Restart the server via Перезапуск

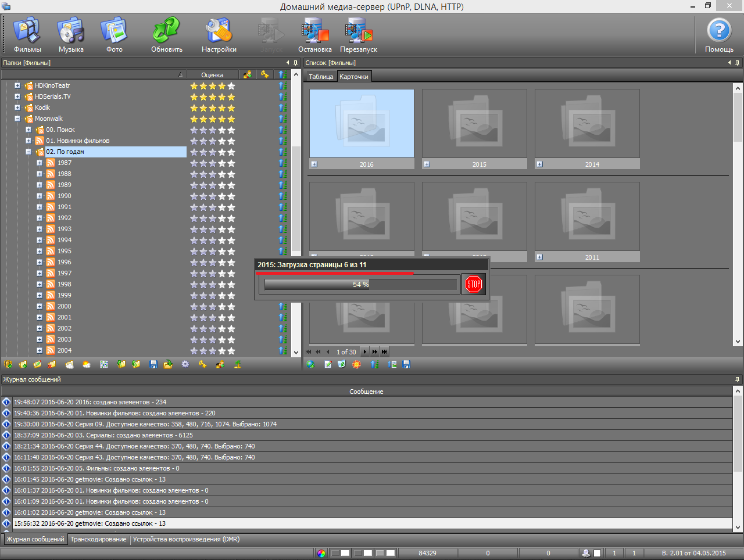pos(359,35)
